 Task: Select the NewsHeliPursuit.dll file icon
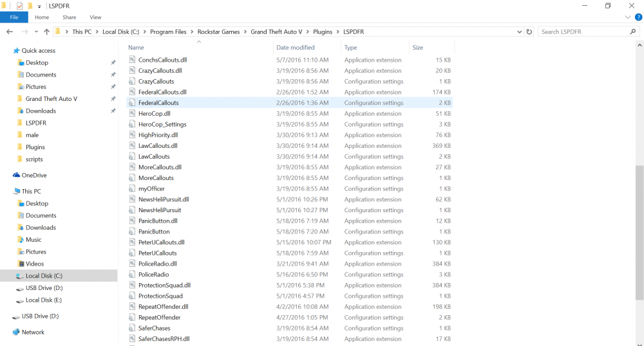coord(132,199)
